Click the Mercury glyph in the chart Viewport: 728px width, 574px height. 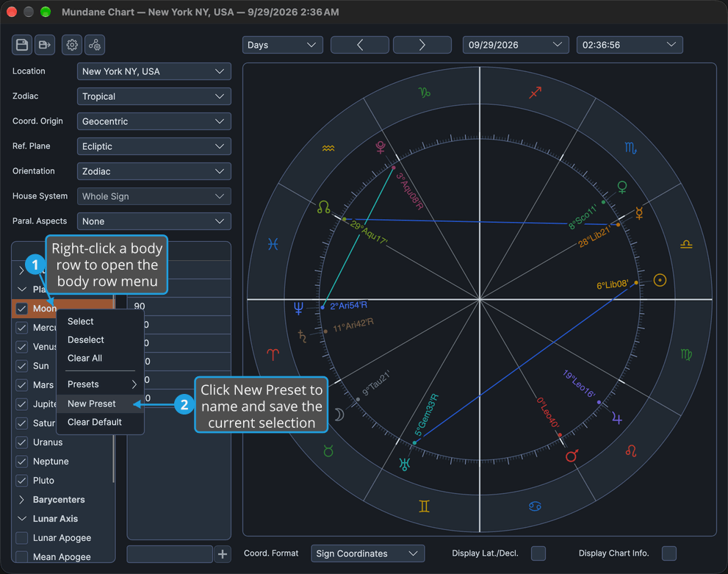pyautogui.click(x=639, y=213)
